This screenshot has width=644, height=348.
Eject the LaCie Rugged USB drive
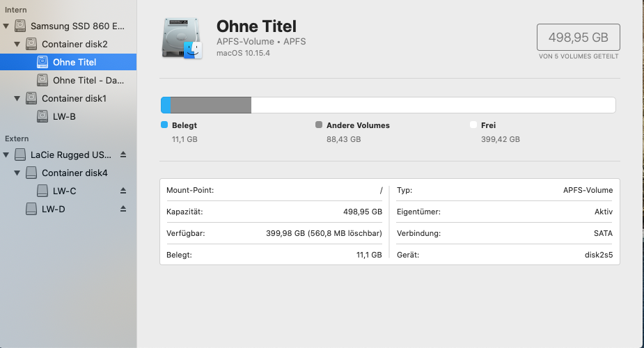click(123, 155)
